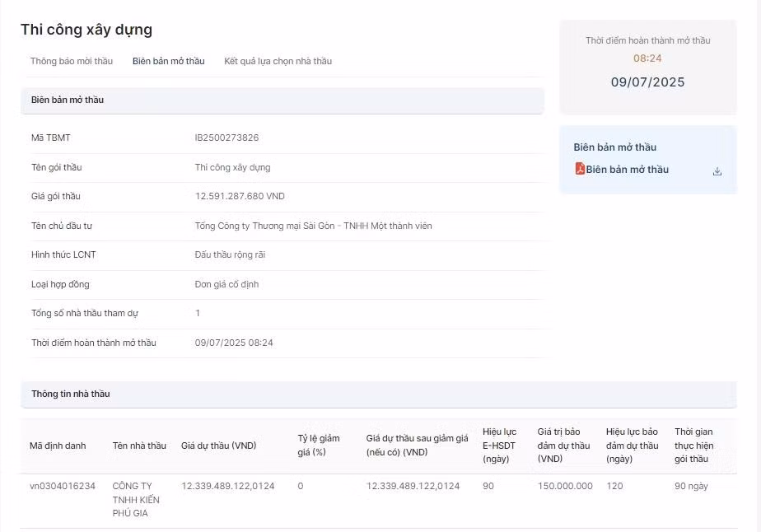Click the red PDF file icon
The width and height of the screenshot is (761, 532).
click(x=580, y=170)
